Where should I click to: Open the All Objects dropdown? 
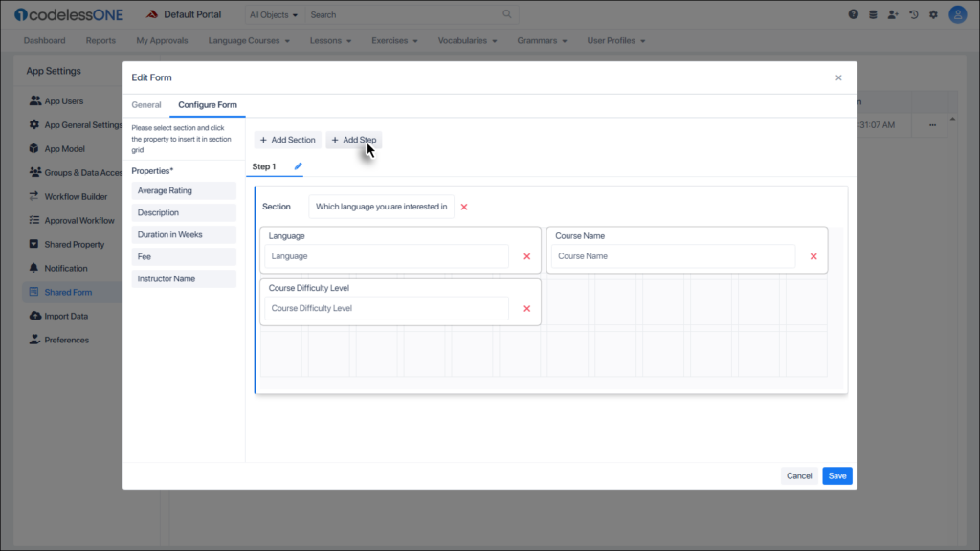point(273,14)
